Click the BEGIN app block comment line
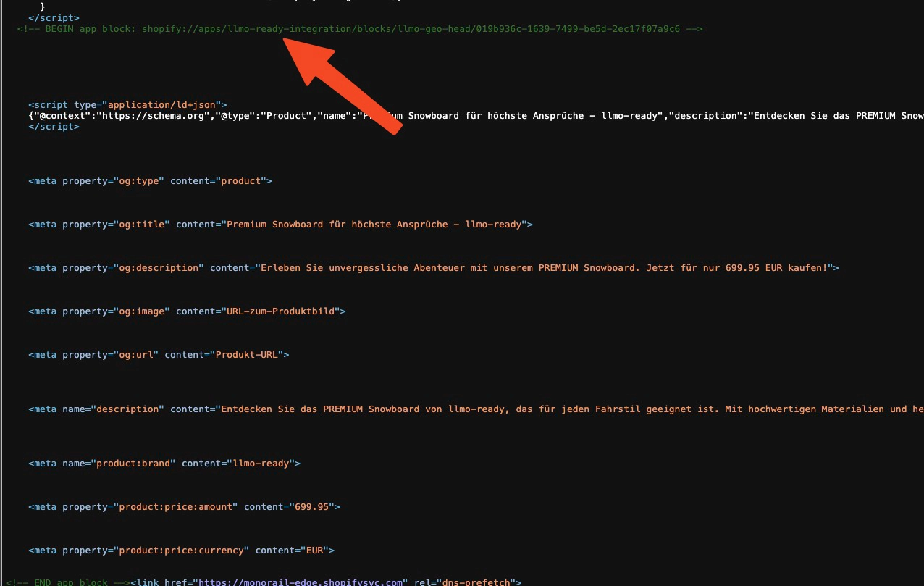 360,29
